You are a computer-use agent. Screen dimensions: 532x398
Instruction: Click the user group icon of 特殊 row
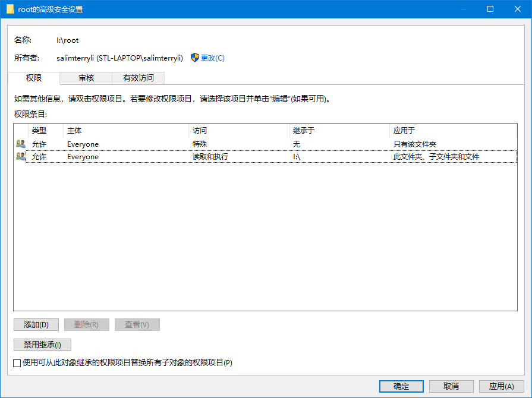pyautogui.click(x=21, y=144)
